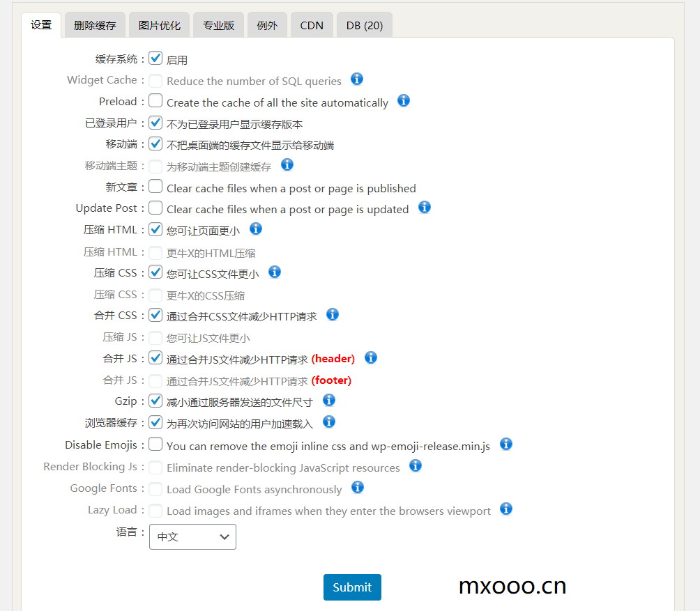Click the Widget Cache info icon
This screenshot has width=700, height=611.
click(356, 79)
